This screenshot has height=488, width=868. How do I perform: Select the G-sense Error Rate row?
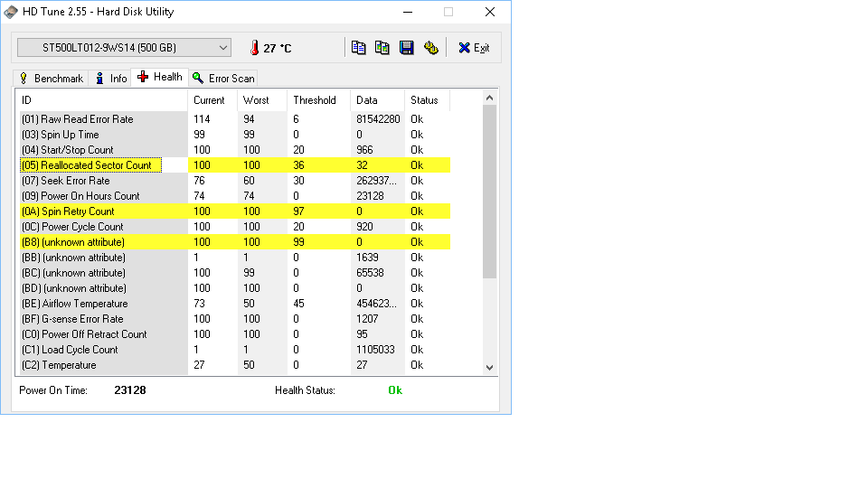(235, 319)
